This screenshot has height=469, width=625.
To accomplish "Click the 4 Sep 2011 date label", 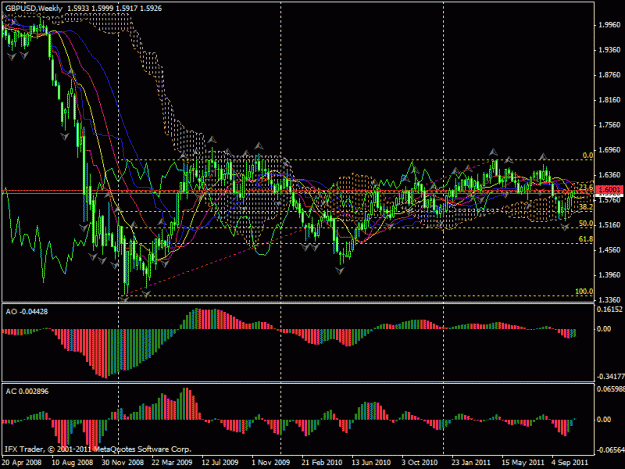I will 570,463.
